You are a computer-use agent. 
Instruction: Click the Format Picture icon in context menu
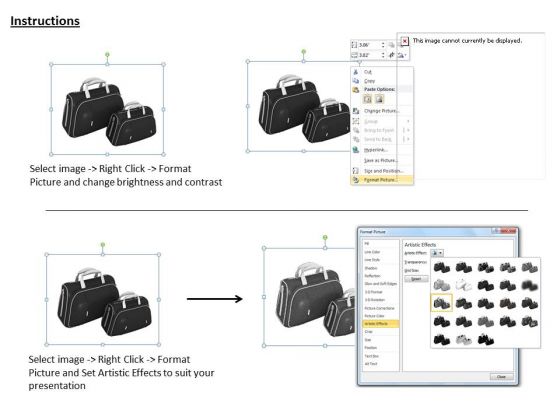(356, 180)
